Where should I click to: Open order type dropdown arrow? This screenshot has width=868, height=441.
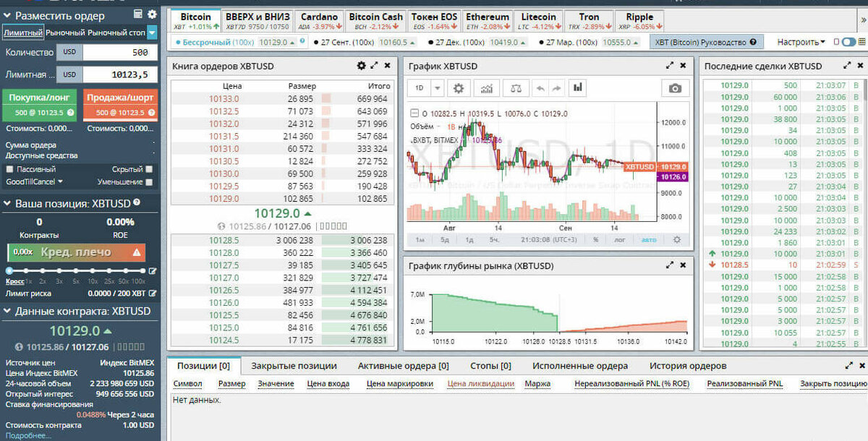(152, 33)
